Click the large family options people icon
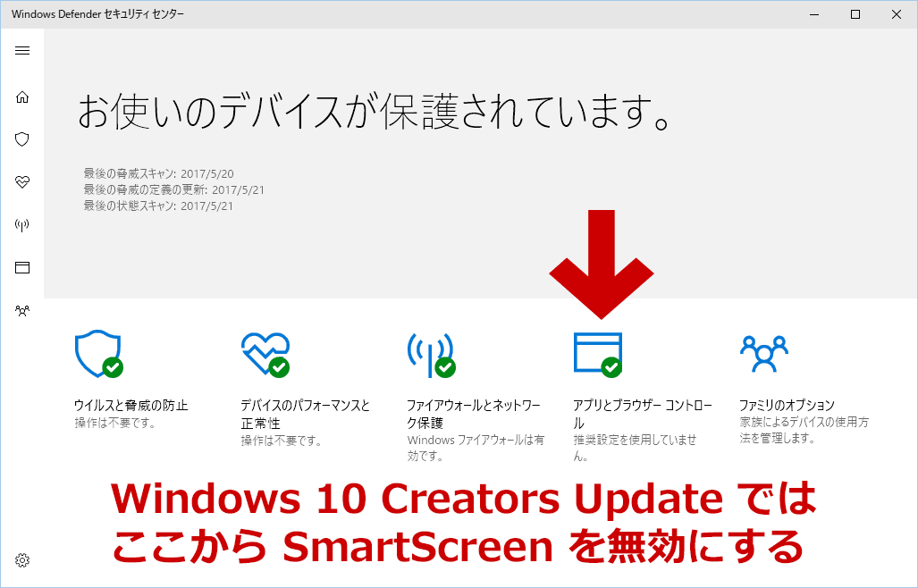Viewport: 918px width, 588px height. [764, 353]
